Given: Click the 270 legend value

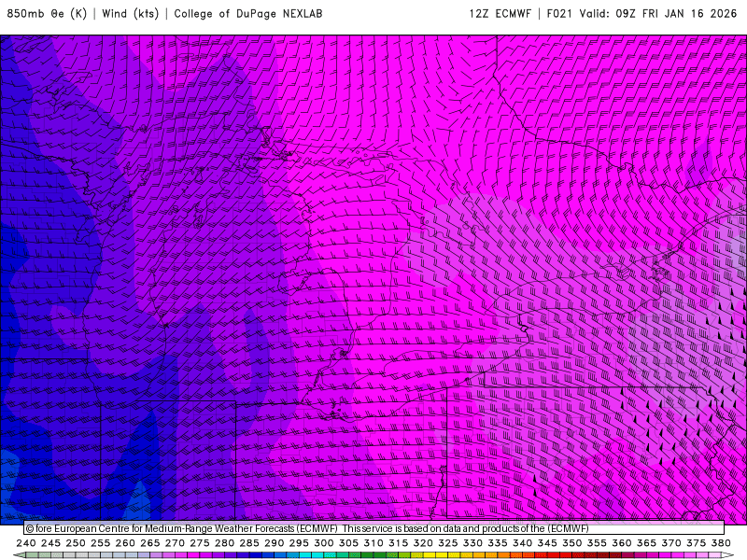Looking at the screenshot, I should [175, 543].
